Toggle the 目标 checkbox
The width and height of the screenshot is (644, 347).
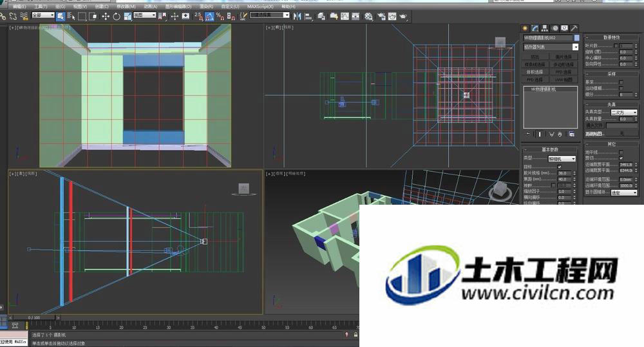click(x=560, y=167)
